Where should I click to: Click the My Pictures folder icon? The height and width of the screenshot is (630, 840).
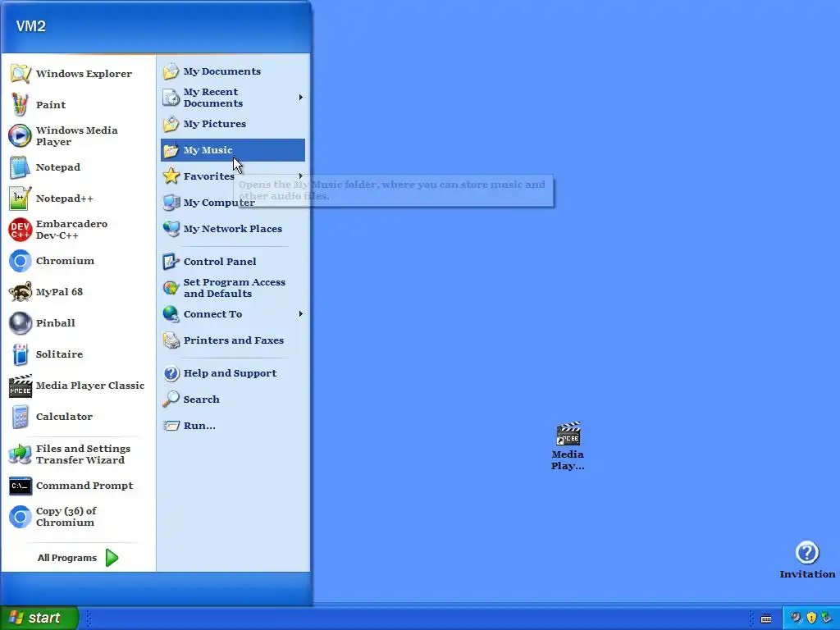[x=171, y=124]
